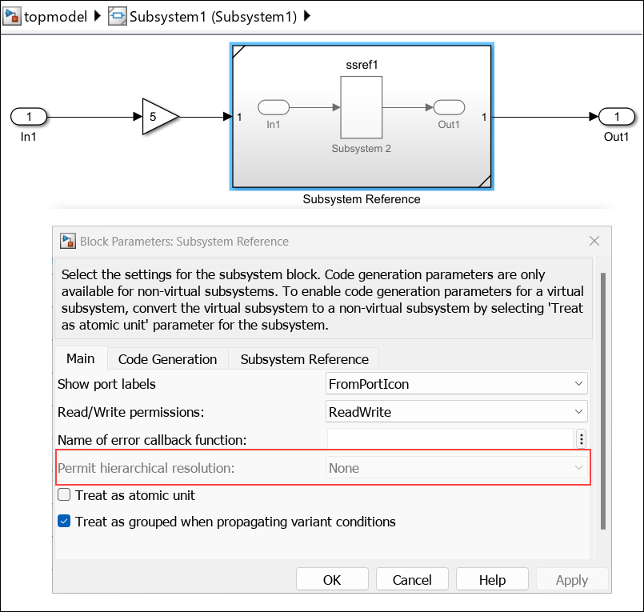Click the OK button

coord(332,580)
